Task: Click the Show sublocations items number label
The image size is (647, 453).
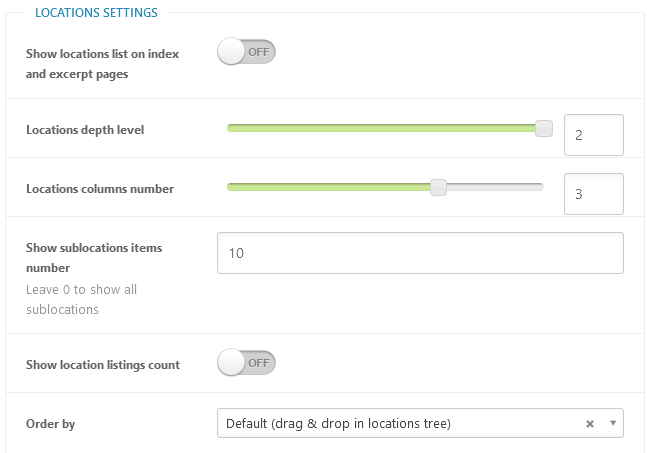Action: pos(94,258)
